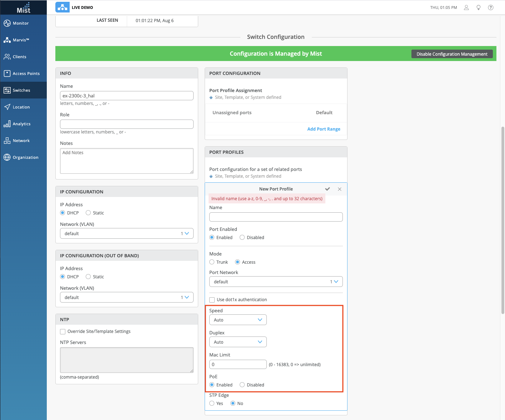
Task: Expand the Speed dropdown
Action: point(238,320)
